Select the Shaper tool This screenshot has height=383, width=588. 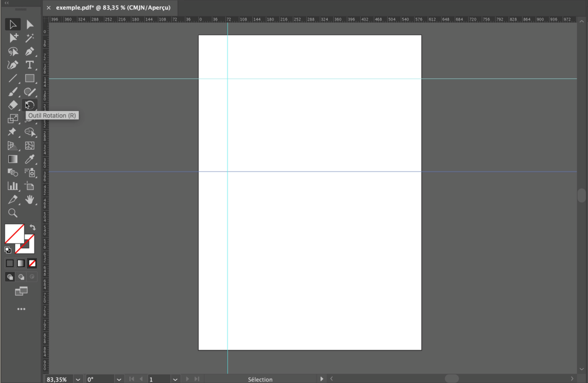30,92
